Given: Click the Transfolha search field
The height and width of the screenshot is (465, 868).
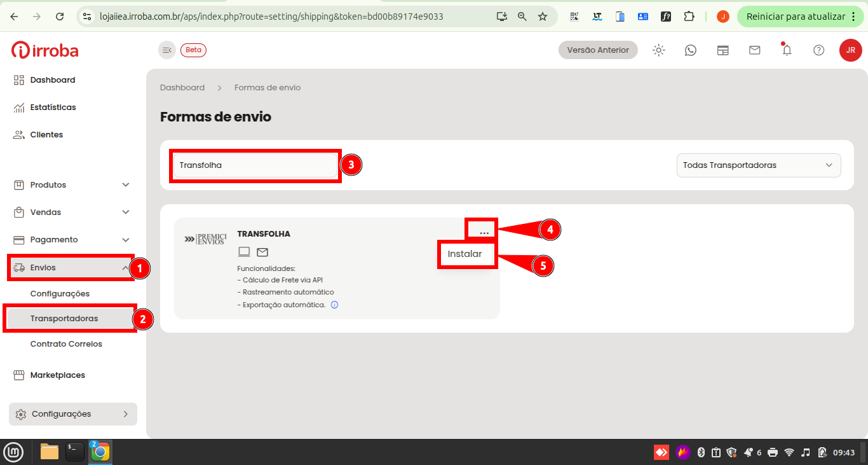Looking at the screenshot, I should pos(255,165).
